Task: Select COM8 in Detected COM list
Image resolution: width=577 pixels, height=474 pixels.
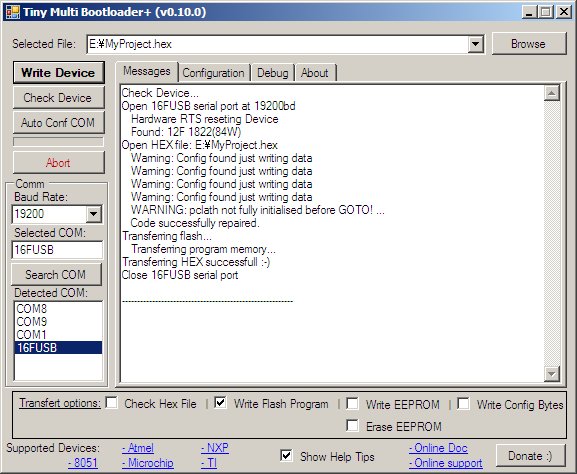Action: (x=58, y=308)
